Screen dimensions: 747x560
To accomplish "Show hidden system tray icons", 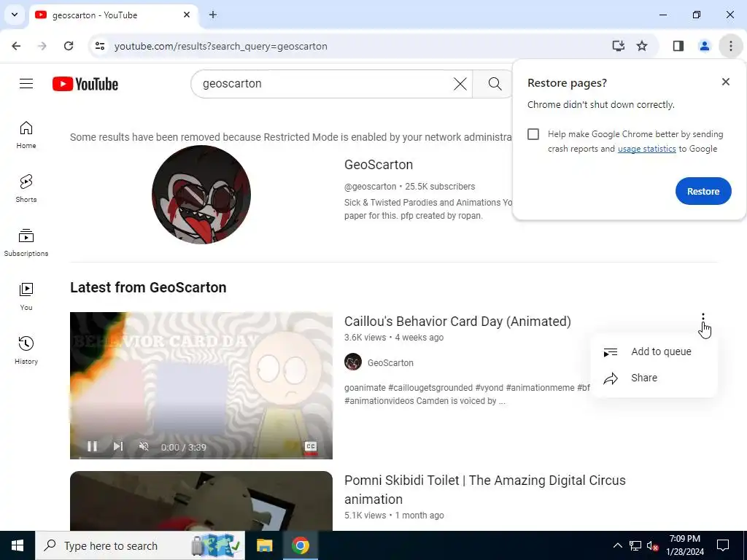I will click(617, 545).
